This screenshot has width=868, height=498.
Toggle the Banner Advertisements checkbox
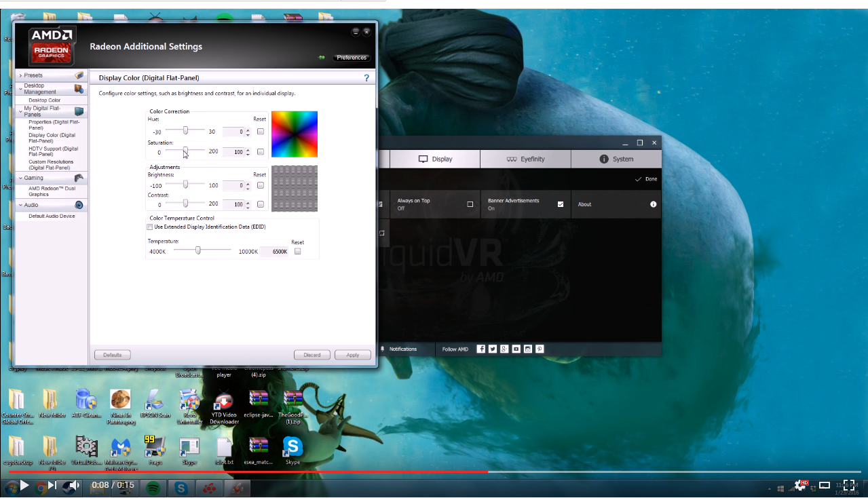point(561,204)
